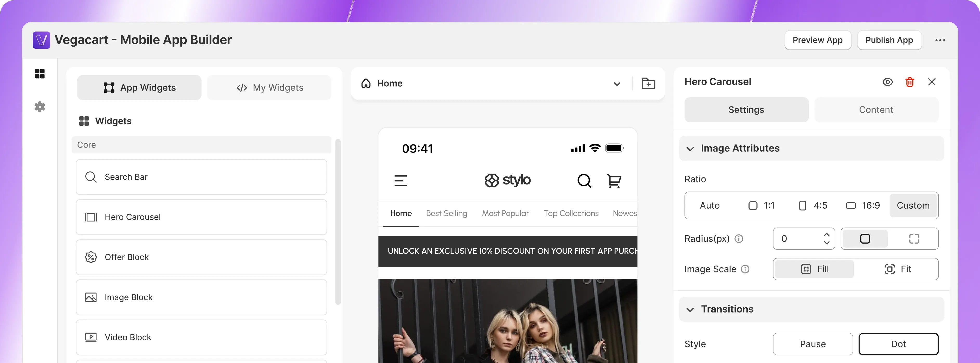Delete the Hero Carousel with trash icon
This screenshot has height=363, width=980.
click(x=910, y=82)
